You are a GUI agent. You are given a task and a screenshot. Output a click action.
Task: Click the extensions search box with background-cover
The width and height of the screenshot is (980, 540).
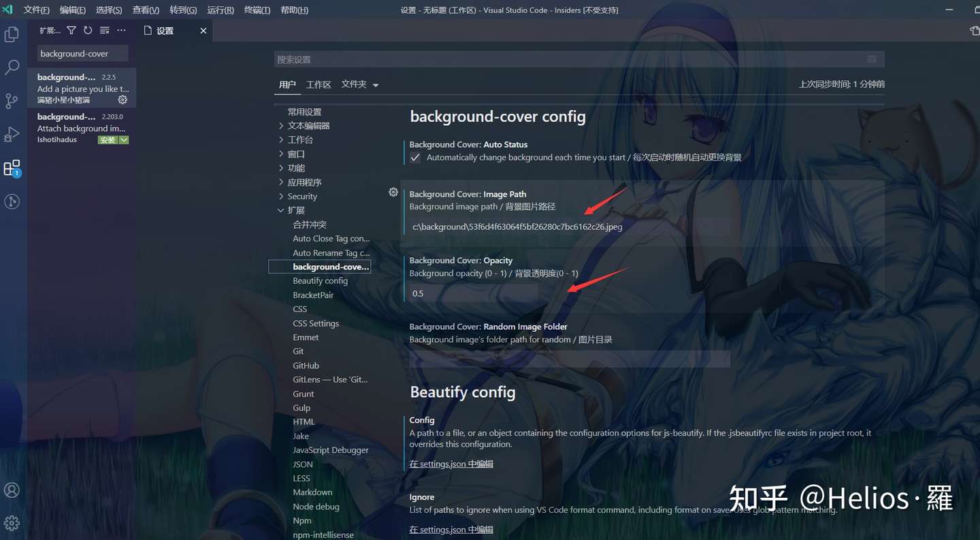pyautogui.click(x=82, y=54)
